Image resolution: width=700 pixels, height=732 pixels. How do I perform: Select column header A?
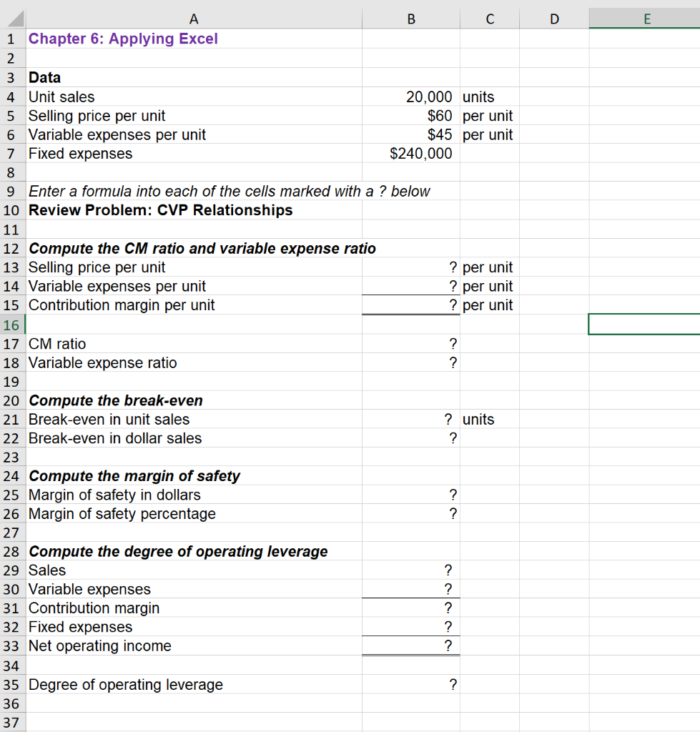194,17
